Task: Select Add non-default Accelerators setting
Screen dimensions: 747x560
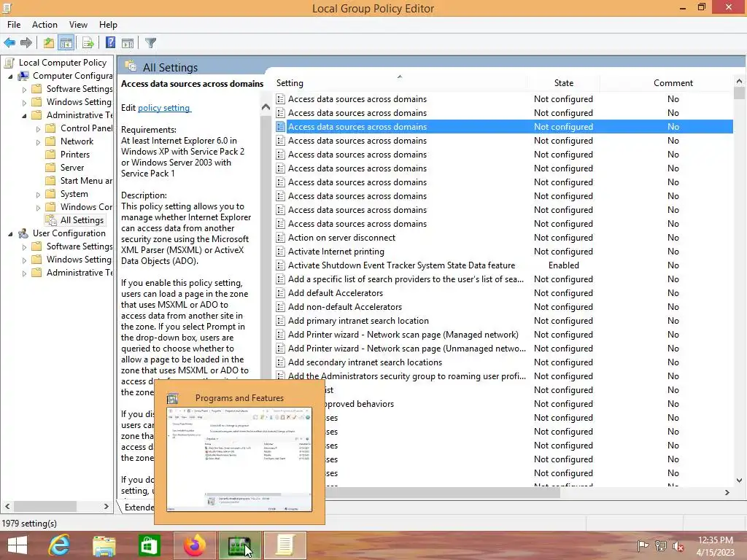Action: 345,307
